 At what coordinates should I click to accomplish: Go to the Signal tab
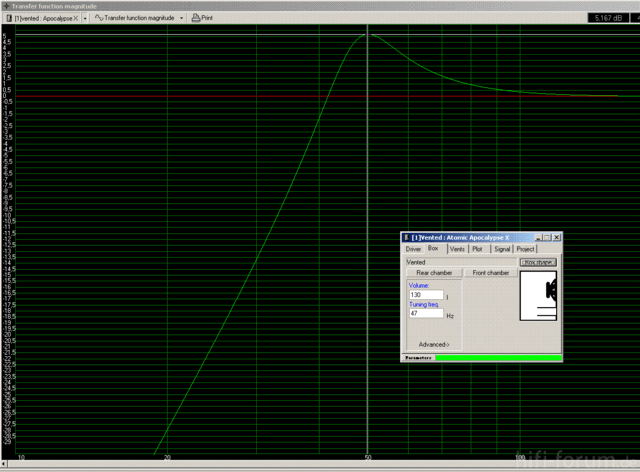pyautogui.click(x=502, y=248)
